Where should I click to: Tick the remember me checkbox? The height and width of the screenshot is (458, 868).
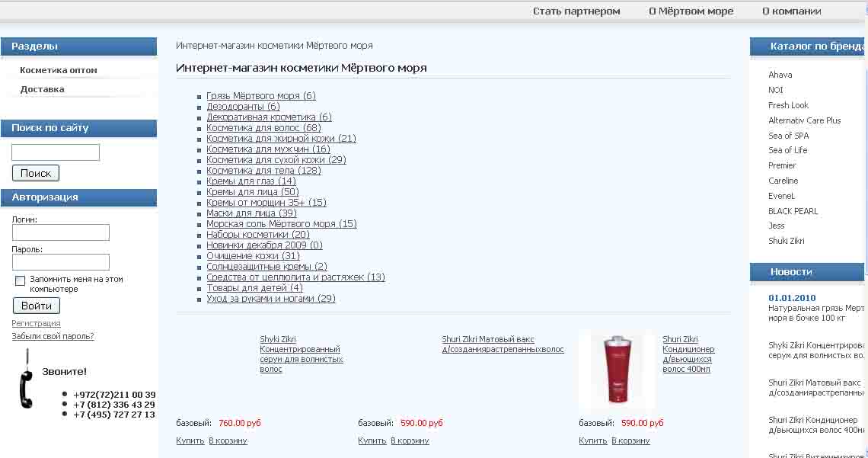pos(20,280)
